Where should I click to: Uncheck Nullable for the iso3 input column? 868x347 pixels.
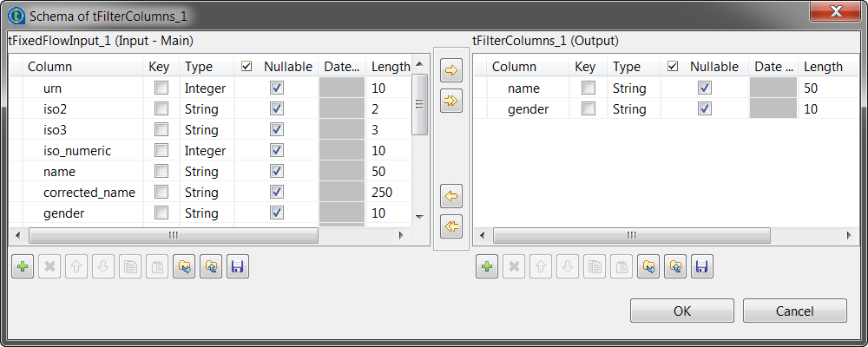tap(277, 129)
